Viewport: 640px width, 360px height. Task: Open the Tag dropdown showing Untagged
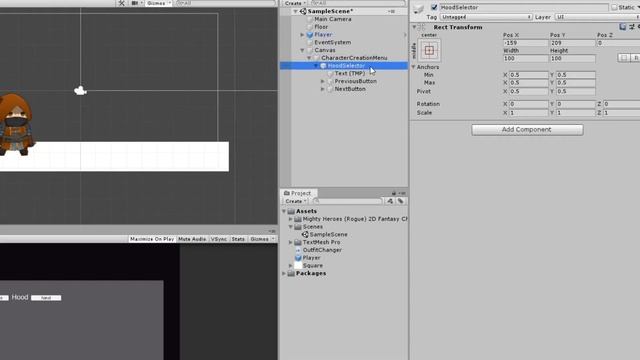pyautogui.click(x=486, y=17)
